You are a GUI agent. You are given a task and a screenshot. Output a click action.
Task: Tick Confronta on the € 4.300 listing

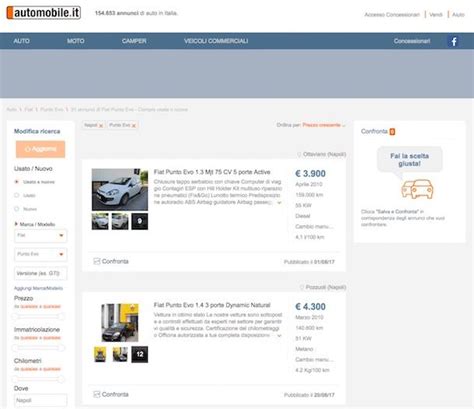tap(97, 394)
